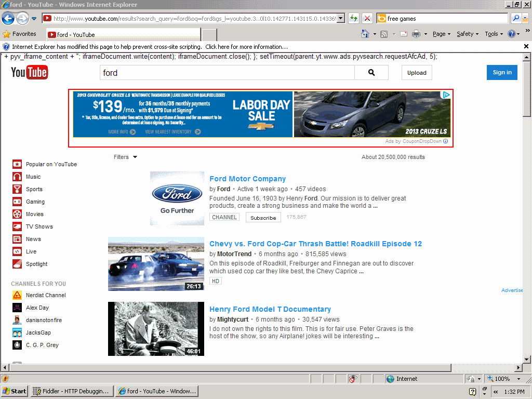Go back with the browser Back arrow
Screen dimensions: 532x399
click(8, 18)
